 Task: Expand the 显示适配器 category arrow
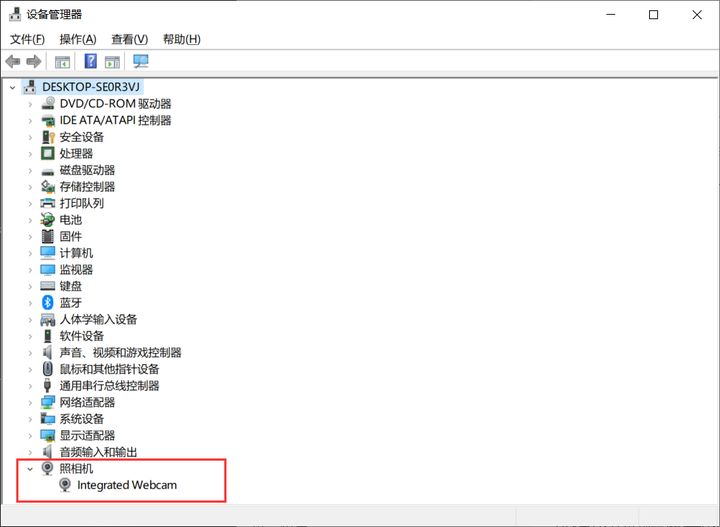30,436
